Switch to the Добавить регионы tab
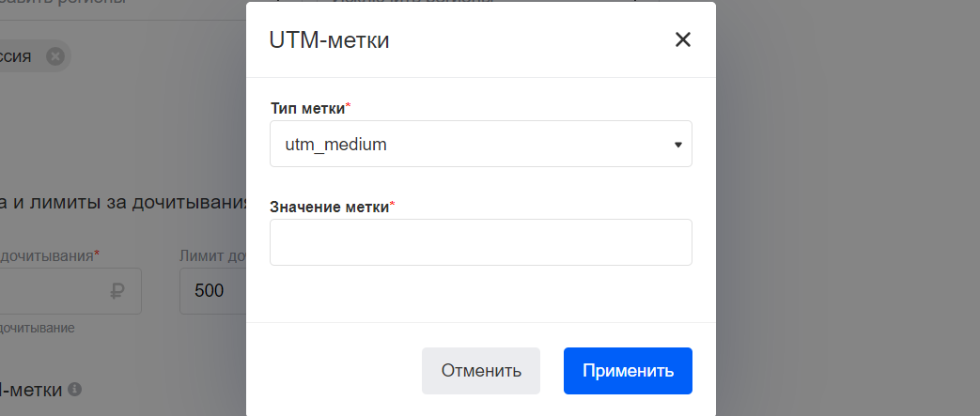 pyautogui.click(x=63, y=3)
